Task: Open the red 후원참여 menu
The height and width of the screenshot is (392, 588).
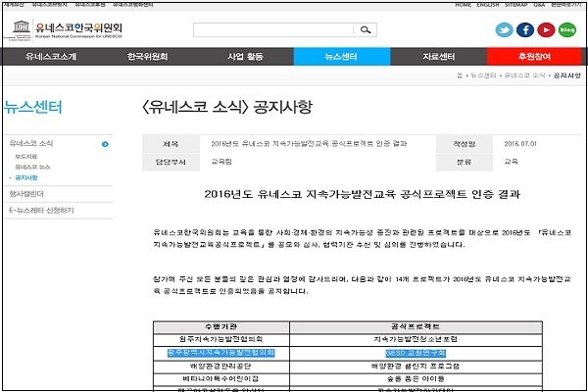Action: coord(534,57)
